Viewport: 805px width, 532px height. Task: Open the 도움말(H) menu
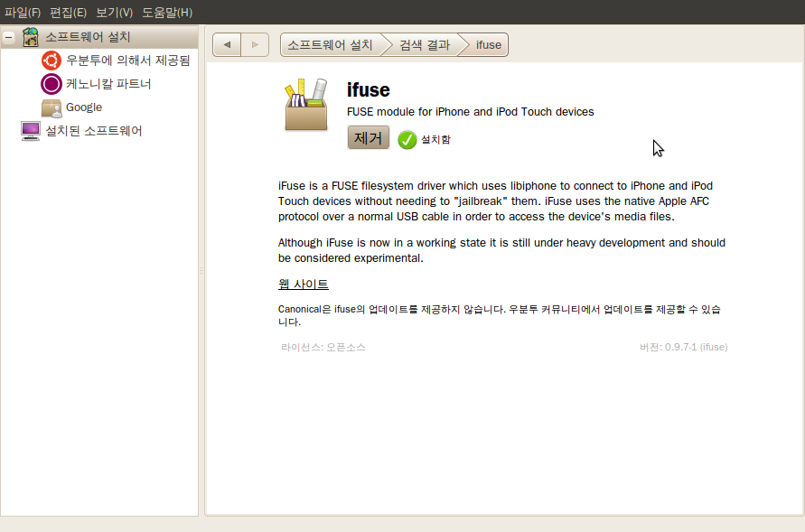[167, 13]
